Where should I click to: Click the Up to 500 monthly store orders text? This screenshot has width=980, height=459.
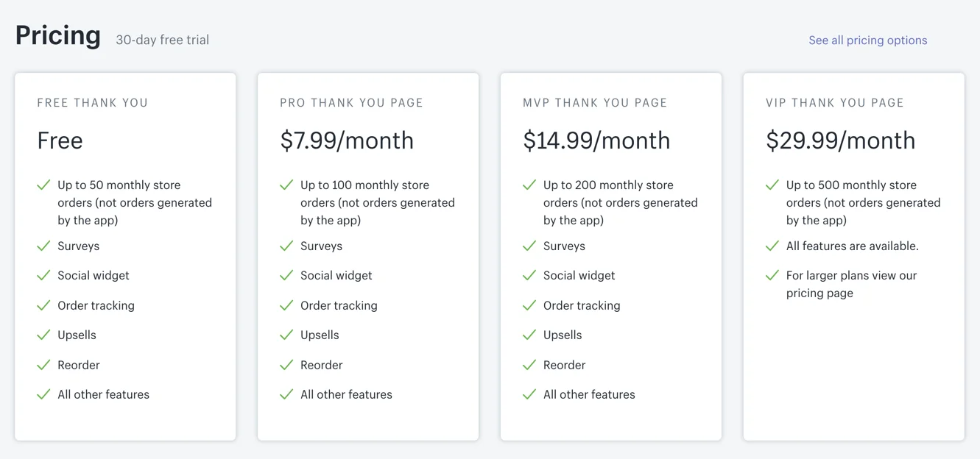(863, 202)
